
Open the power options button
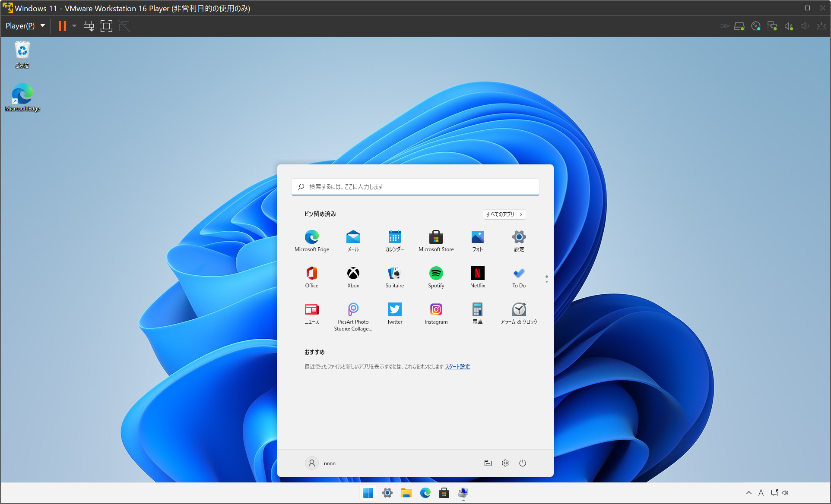coord(522,463)
